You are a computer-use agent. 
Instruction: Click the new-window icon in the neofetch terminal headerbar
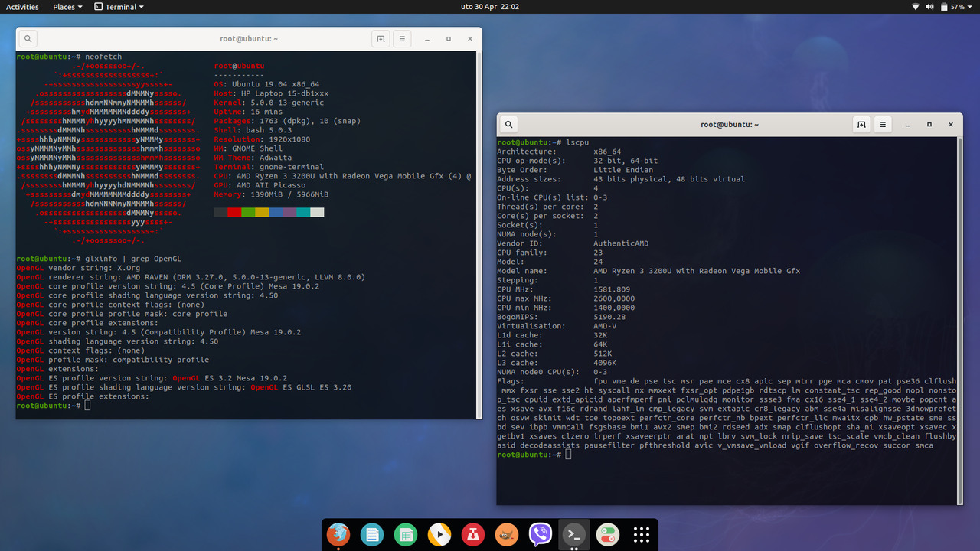point(381,38)
